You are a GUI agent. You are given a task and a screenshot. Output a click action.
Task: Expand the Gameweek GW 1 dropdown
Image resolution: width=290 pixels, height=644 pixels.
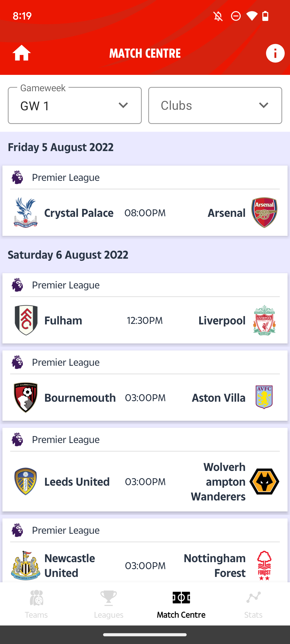point(75,105)
